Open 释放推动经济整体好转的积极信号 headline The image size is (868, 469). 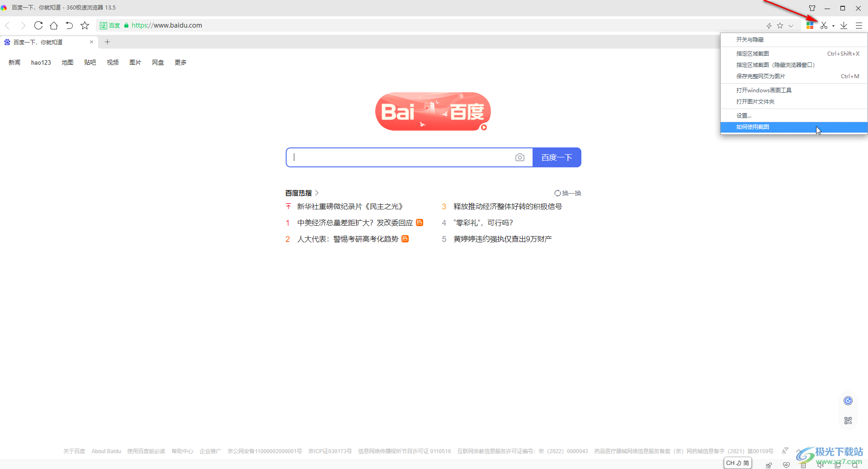[508, 207]
